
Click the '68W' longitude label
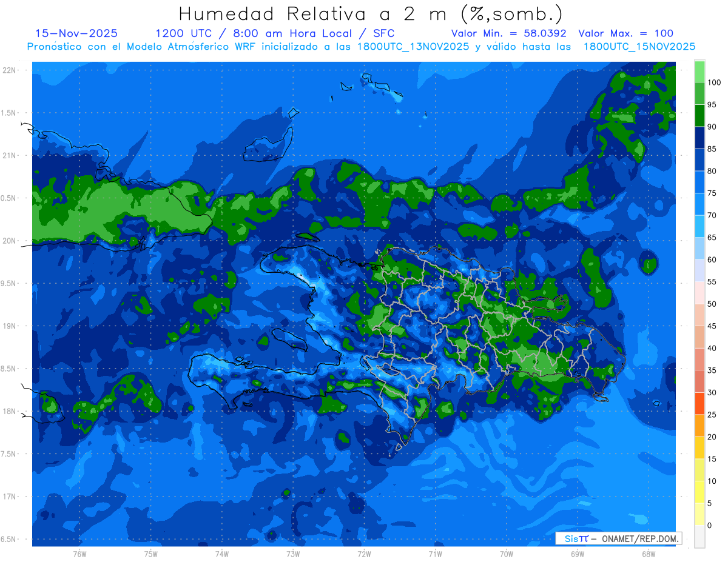click(649, 554)
